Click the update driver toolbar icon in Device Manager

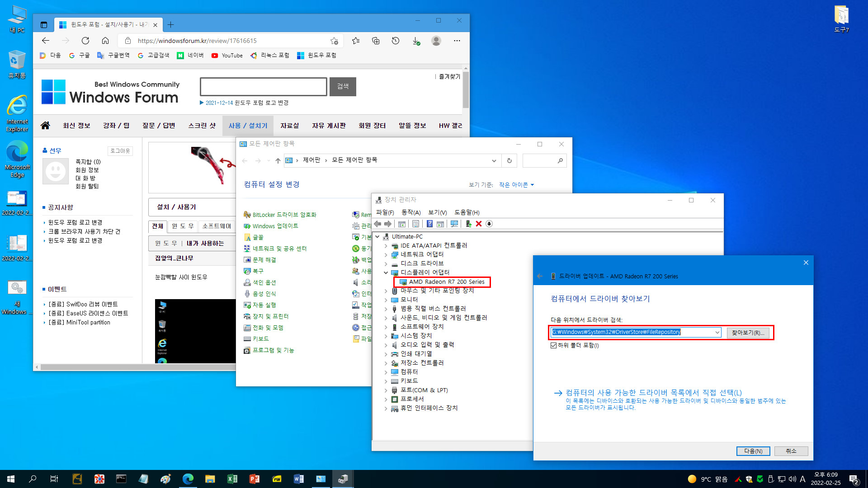(x=468, y=224)
